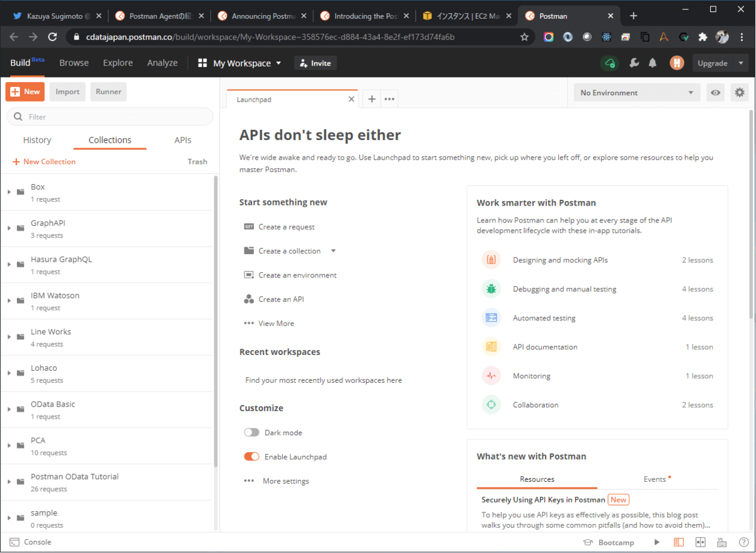
Task: Click the Import button
Action: pyautogui.click(x=67, y=91)
